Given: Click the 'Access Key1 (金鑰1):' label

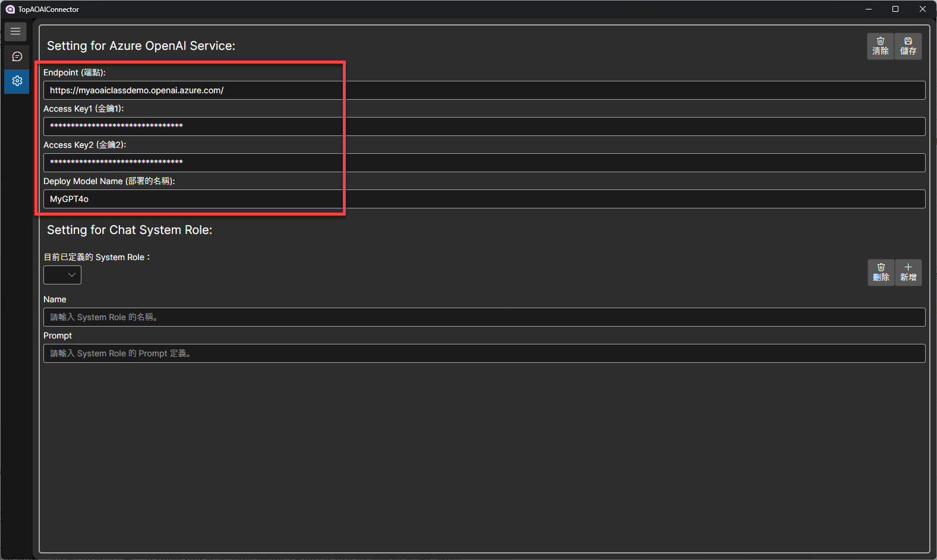Looking at the screenshot, I should (84, 109).
